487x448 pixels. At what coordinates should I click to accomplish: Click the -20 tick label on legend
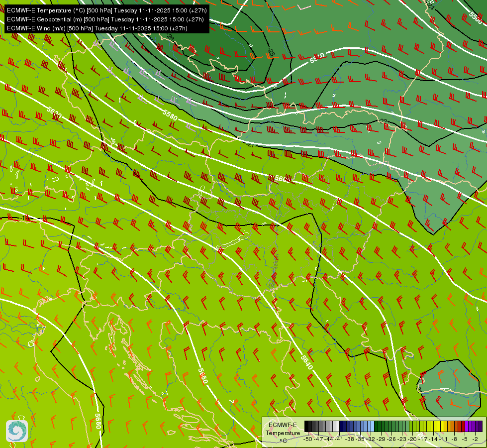coord(412,439)
